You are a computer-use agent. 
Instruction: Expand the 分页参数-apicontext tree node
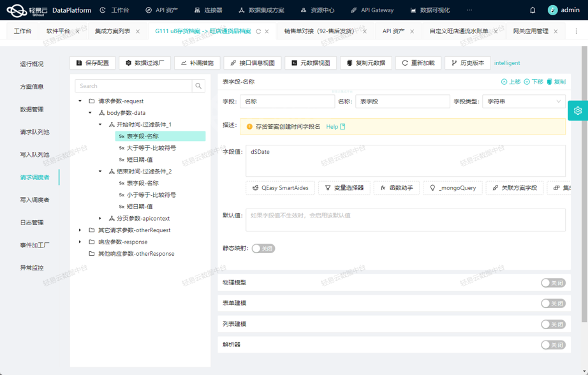click(x=100, y=219)
